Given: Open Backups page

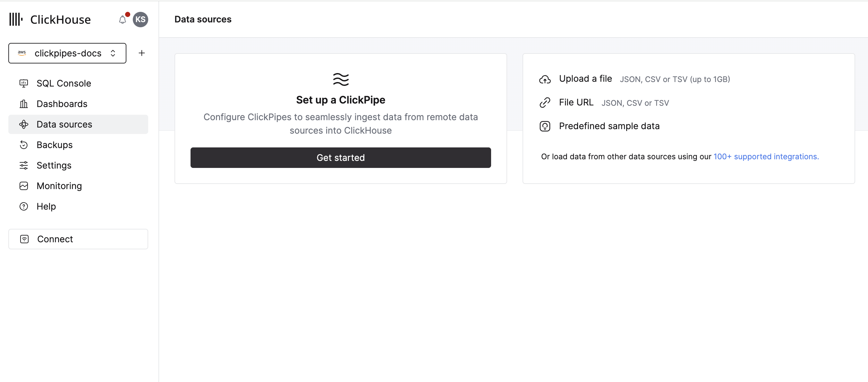Looking at the screenshot, I should 55,145.
